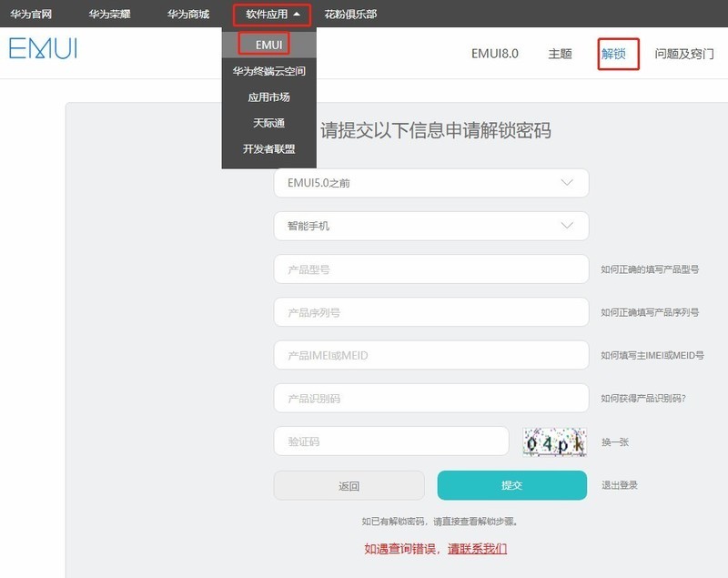Click the 请联系我们 link

(477, 549)
